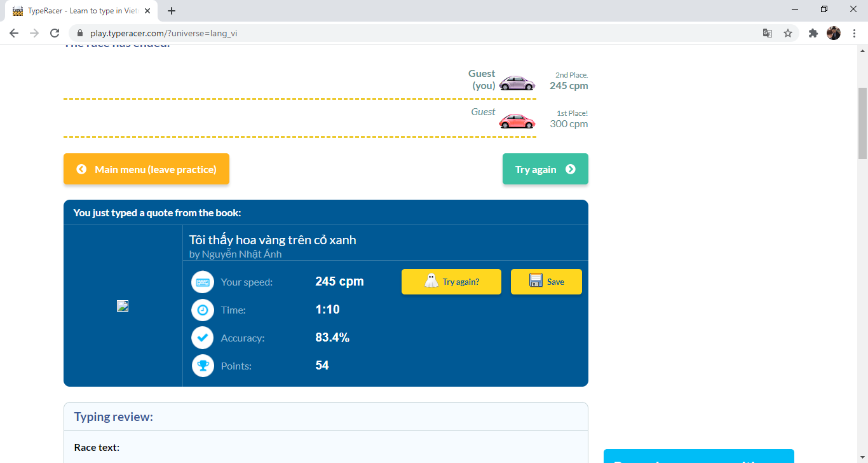868x463 pixels.
Task: Minimize the Chrome window
Action: (x=796, y=10)
